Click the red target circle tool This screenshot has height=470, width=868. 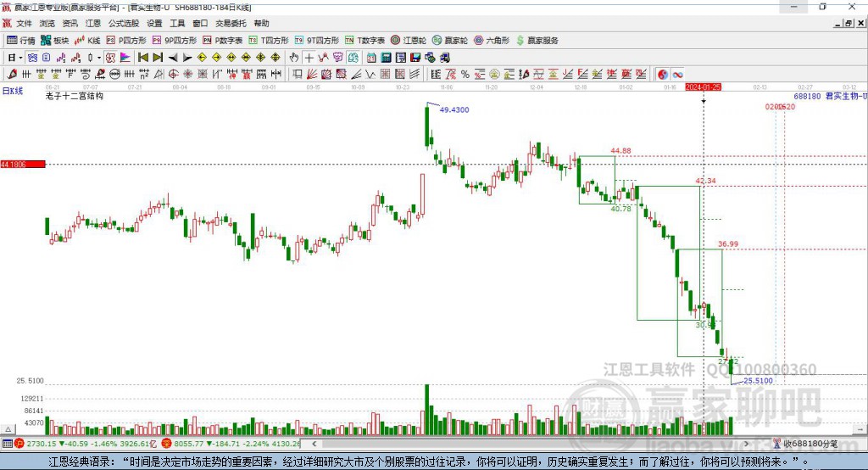[x=173, y=75]
